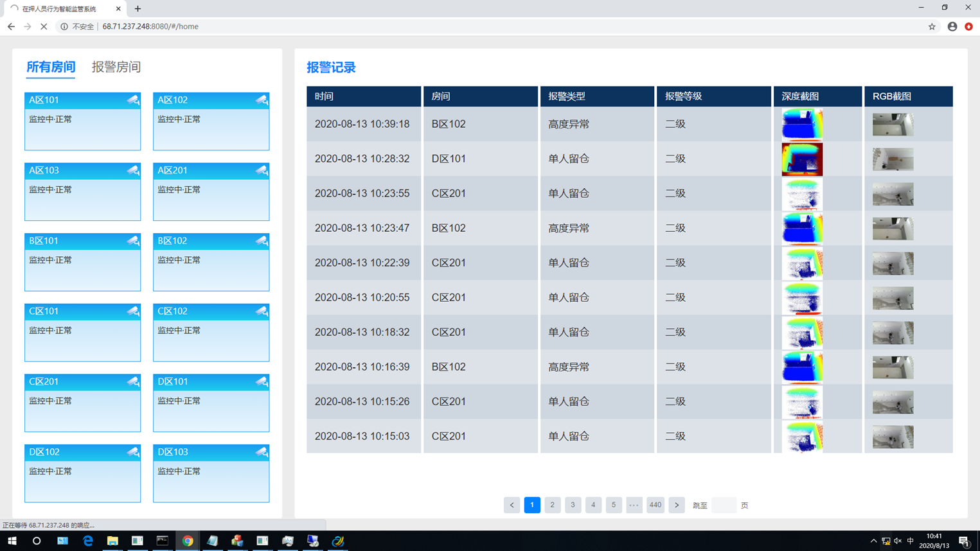Open the A区201 room card
This screenshot has height=551, width=980.
pyautogui.click(x=211, y=192)
